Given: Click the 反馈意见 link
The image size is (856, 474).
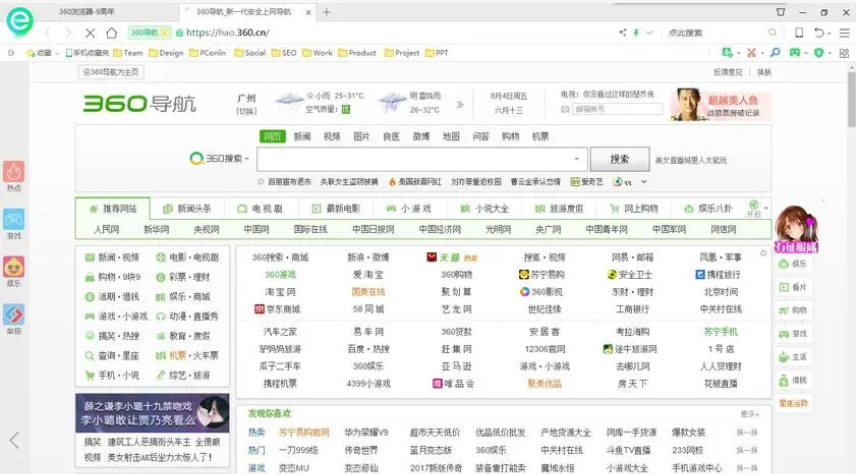Looking at the screenshot, I should point(728,72).
